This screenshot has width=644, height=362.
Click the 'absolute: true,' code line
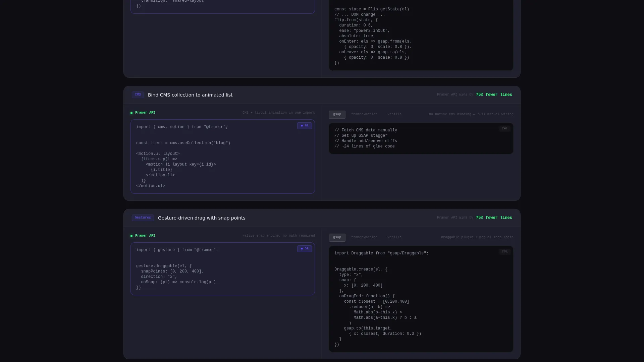[x=357, y=36]
